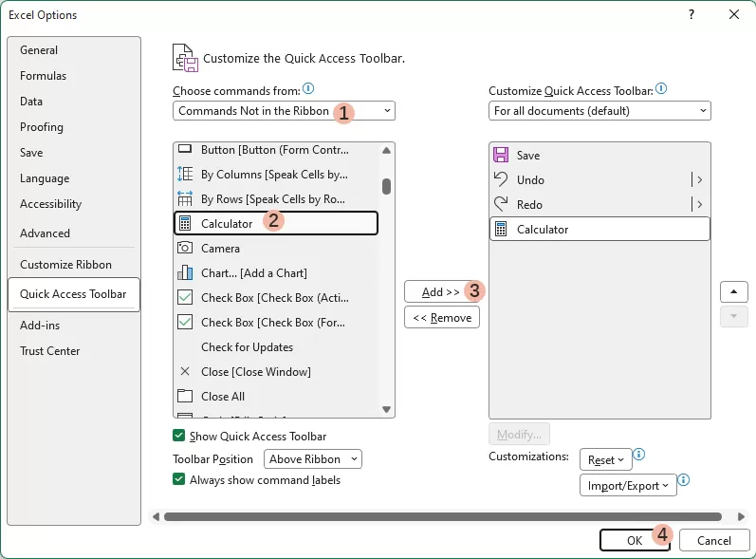Image resolution: width=756 pixels, height=559 pixels.
Task: Click the Add >> button
Action: tap(441, 292)
